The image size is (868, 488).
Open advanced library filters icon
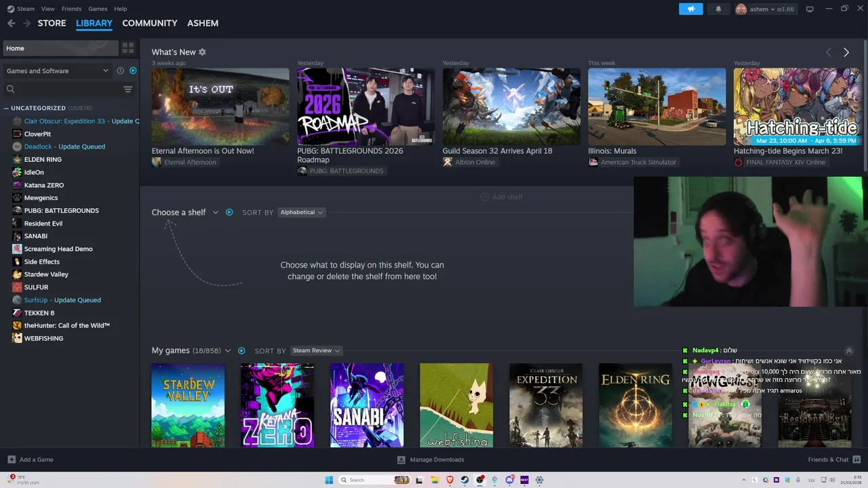(127, 89)
